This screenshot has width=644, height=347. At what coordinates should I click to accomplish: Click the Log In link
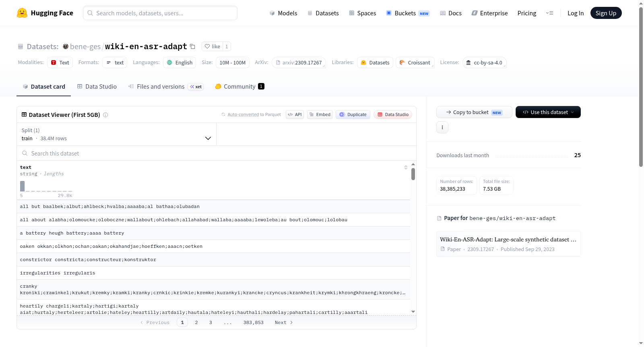(576, 13)
